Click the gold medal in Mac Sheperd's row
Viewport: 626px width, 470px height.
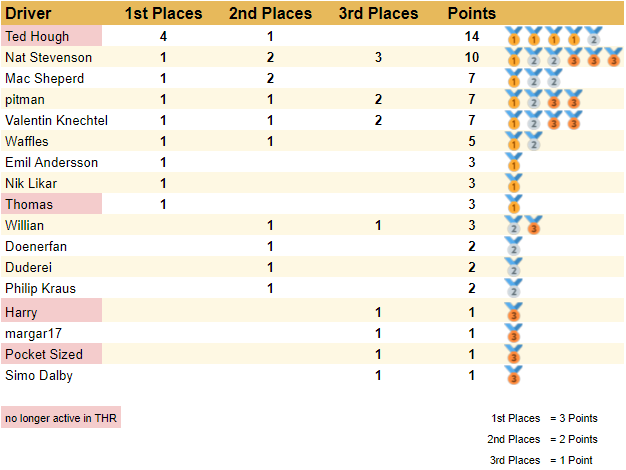click(x=514, y=80)
